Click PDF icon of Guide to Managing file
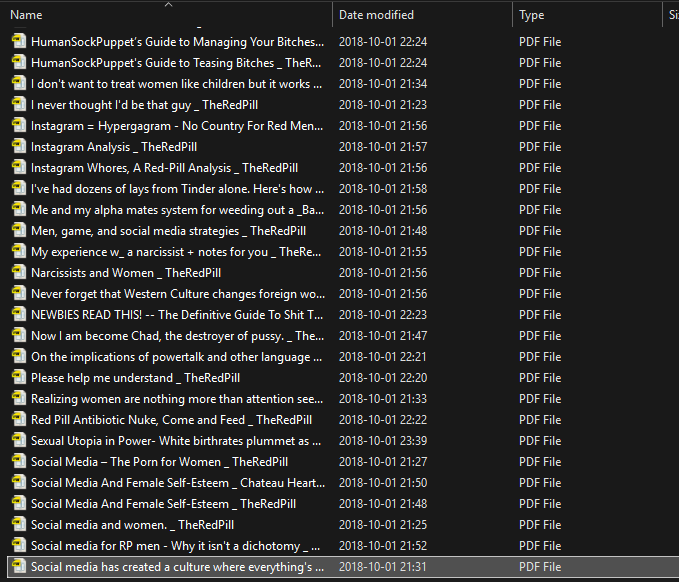The width and height of the screenshot is (679, 582). [x=19, y=41]
